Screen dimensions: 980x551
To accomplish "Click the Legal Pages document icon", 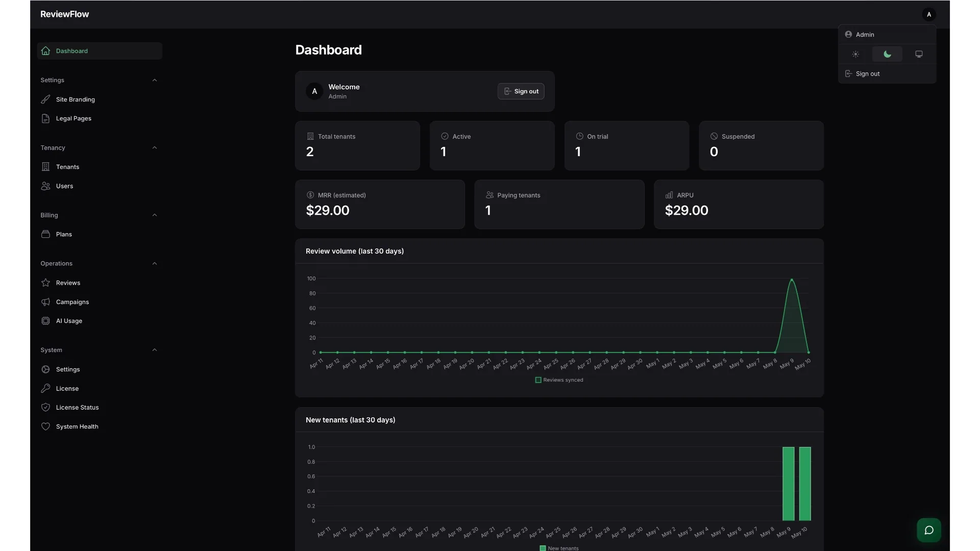I will pyautogui.click(x=45, y=118).
